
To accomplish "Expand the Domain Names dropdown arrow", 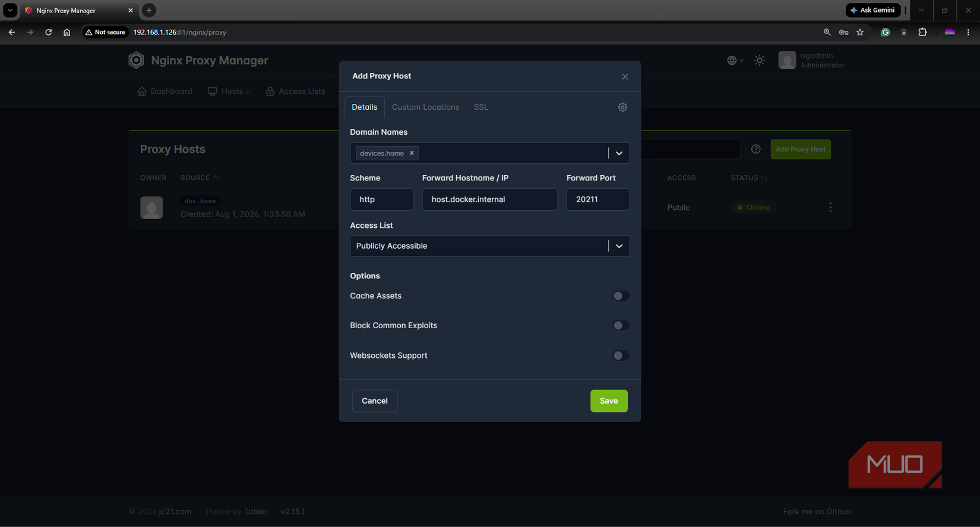I will 619,153.
